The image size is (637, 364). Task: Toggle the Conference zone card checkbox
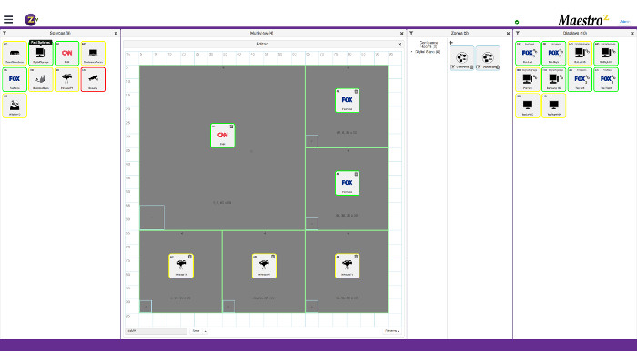tap(453, 67)
